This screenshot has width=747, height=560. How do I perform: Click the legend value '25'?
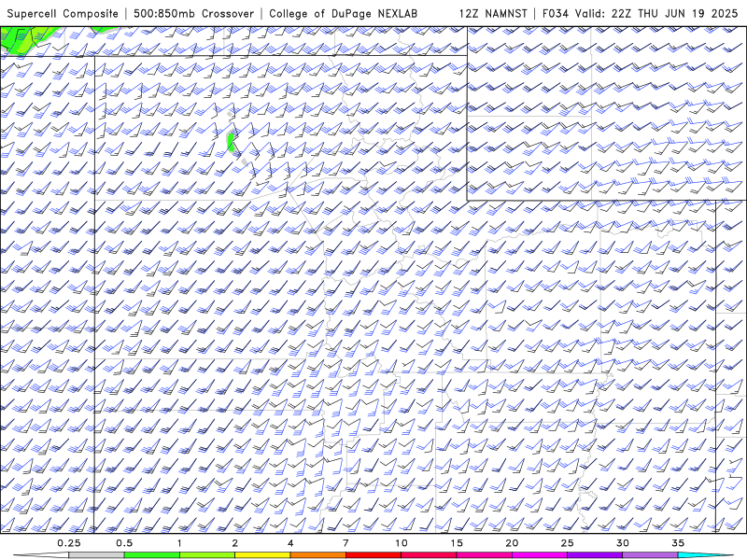(x=568, y=543)
